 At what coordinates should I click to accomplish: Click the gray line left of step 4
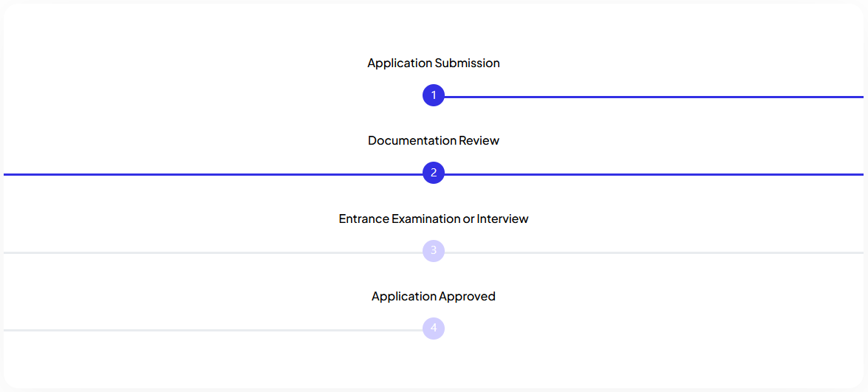(213, 329)
